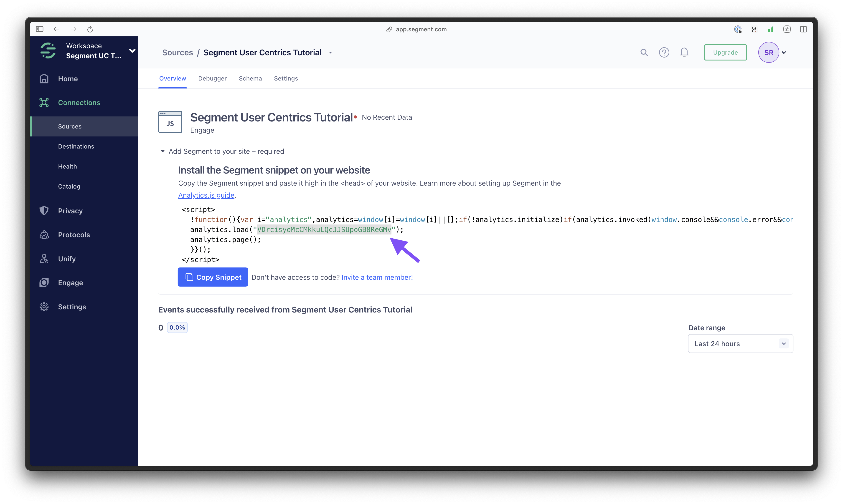The width and height of the screenshot is (843, 504).
Task: Click the Privacy shield icon in sidebar
Action: (x=44, y=211)
